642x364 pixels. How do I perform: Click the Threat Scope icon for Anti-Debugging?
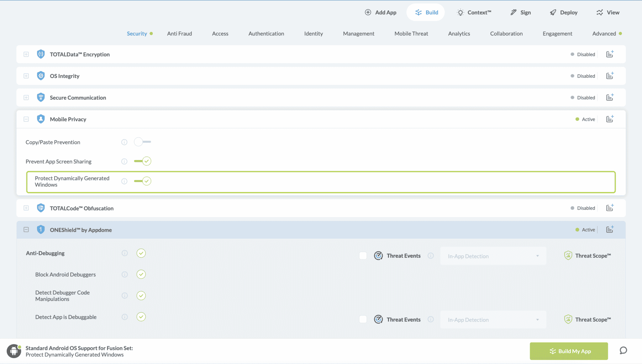click(x=568, y=256)
